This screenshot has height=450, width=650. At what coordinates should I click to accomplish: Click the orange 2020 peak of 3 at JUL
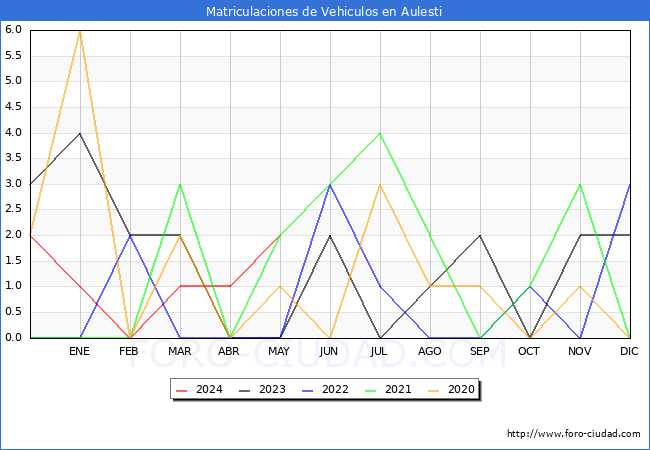click(380, 185)
